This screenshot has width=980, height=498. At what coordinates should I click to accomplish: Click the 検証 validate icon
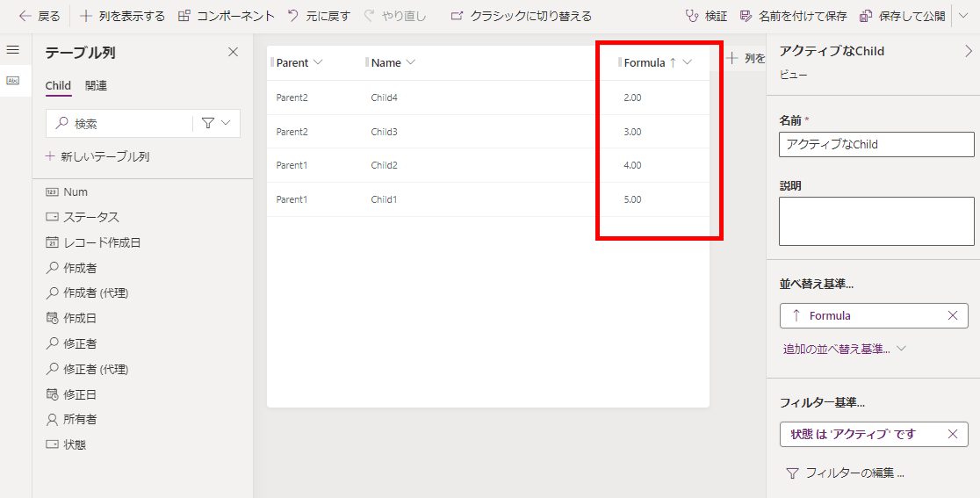pyautogui.click(x=692, y=16)
